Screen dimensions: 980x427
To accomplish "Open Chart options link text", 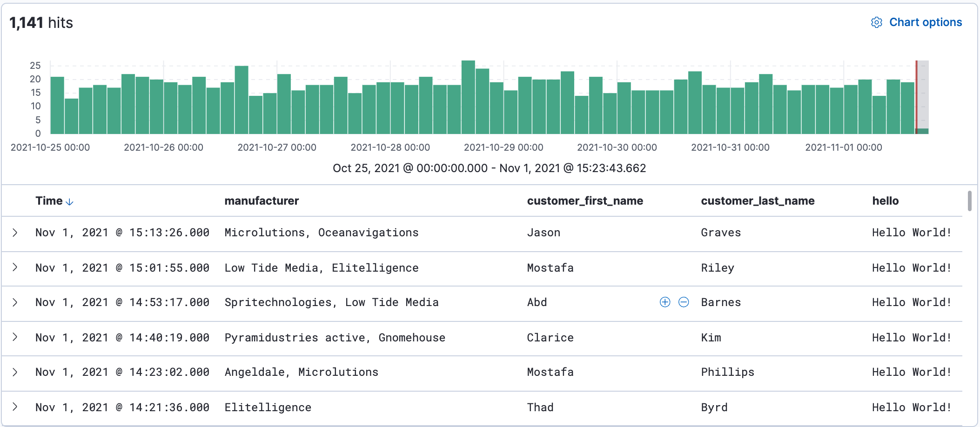I will pos(925,22).
